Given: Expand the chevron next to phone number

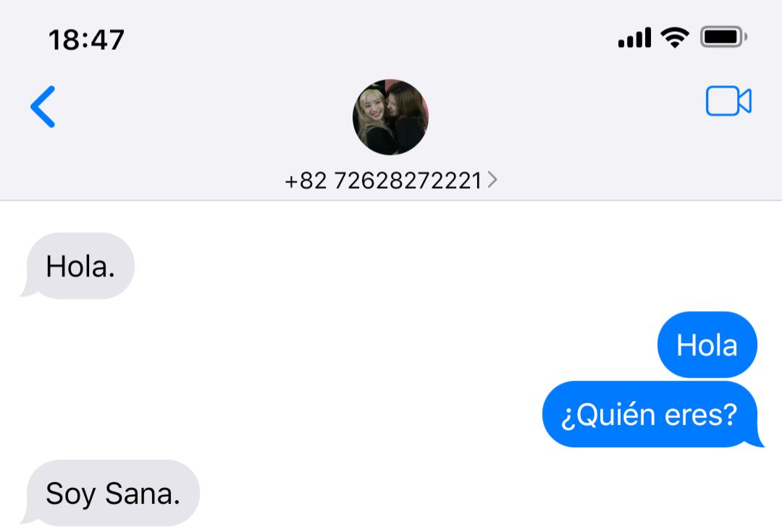Looking at the screenshot, I should pos(492,180).
